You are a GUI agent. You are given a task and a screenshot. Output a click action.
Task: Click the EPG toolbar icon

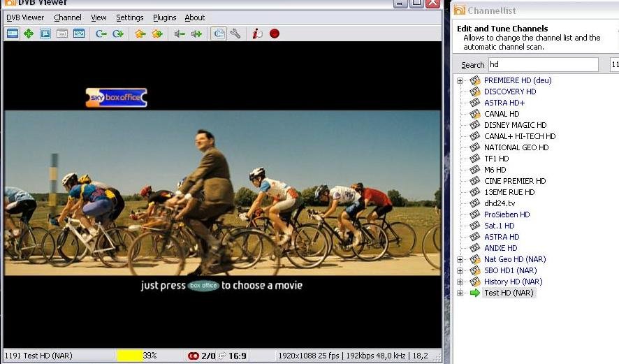[x=79, y=34]
